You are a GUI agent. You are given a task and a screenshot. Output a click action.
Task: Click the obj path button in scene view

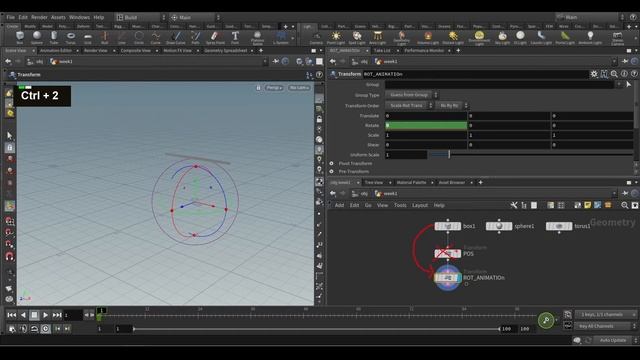point(35,61)
